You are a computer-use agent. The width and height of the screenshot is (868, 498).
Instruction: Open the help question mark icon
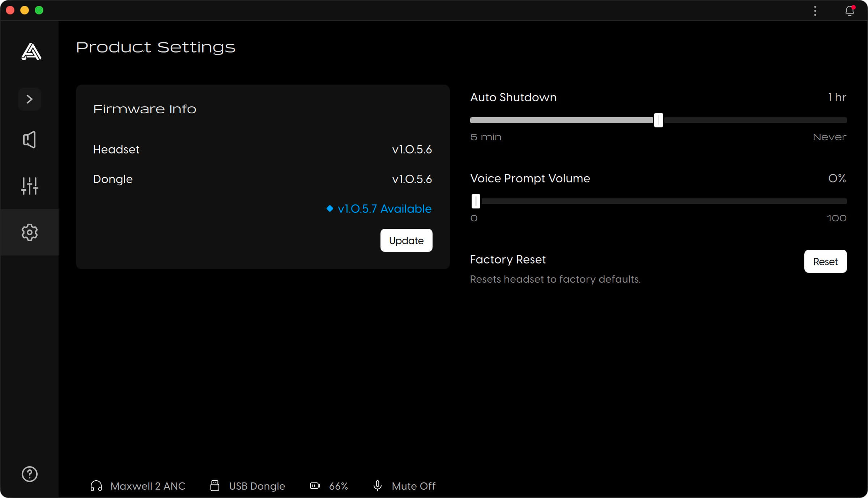pos(30,474)
